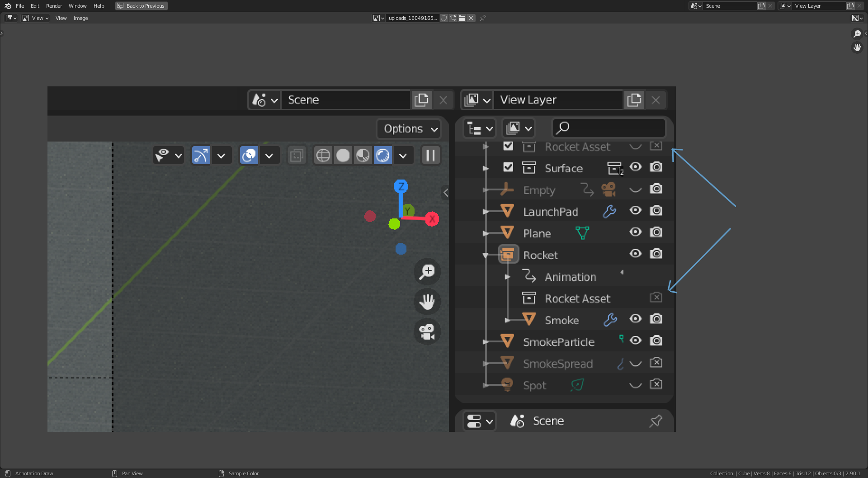Click the Rocket Asset row under Rocket in image
The height and width of the screenshot is (478, 868).
click(x=565, y=298)
